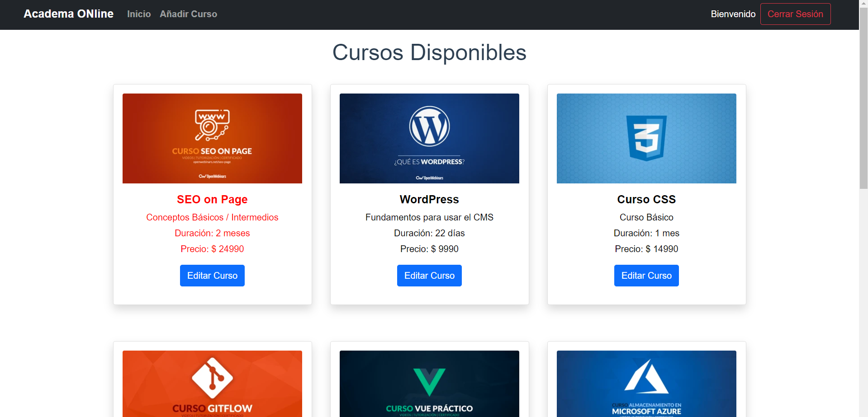Open the SEO on Page course thumbnail
Image resolution: width=868 pixels, height=417 pixels.
[212, 138]
